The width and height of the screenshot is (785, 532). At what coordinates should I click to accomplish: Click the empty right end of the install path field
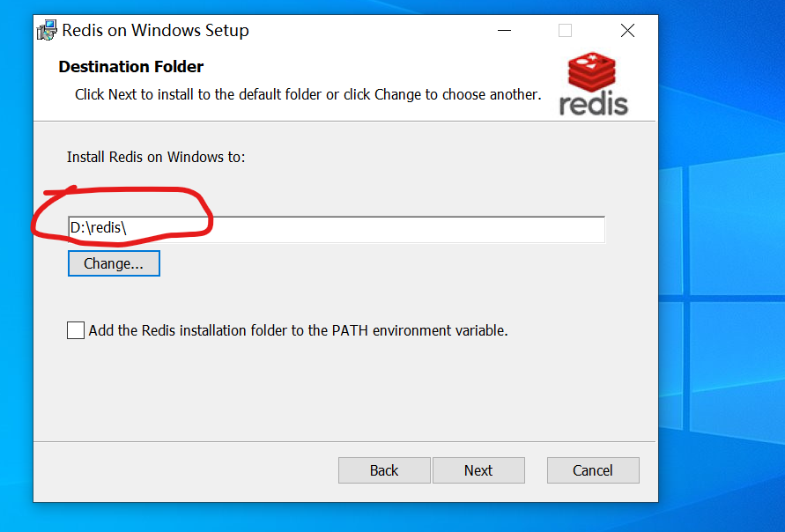[x=529, y=229]
